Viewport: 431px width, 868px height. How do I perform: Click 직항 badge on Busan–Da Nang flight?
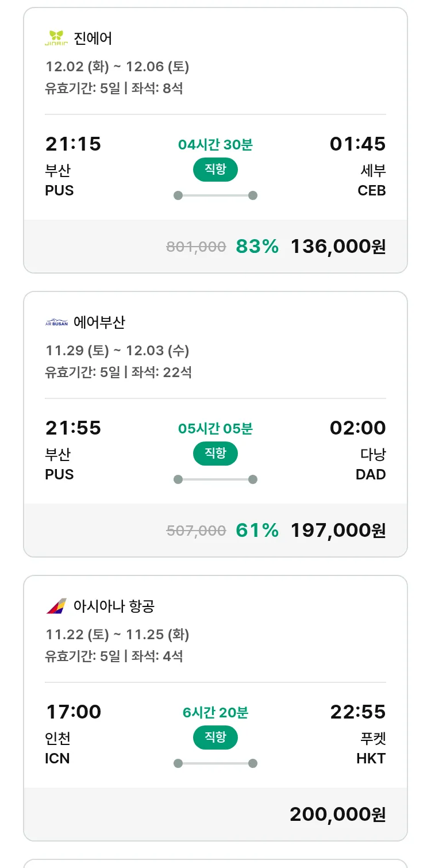point(215,454)
